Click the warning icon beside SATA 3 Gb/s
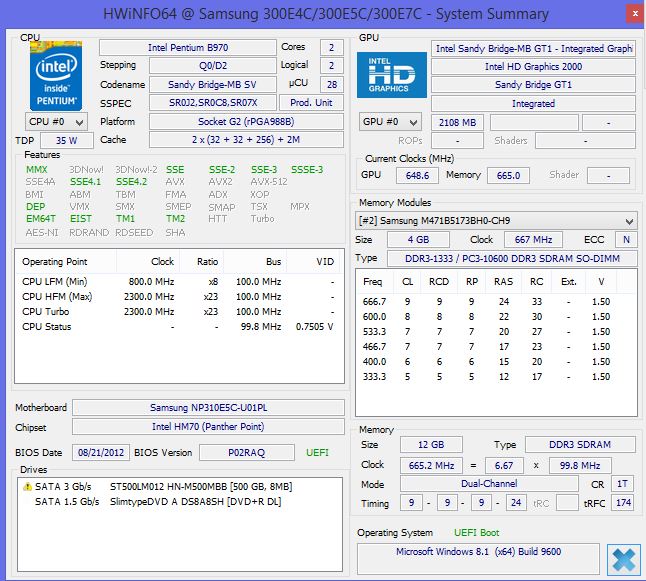This screenshot has width=646, height=581. point(27,487)
